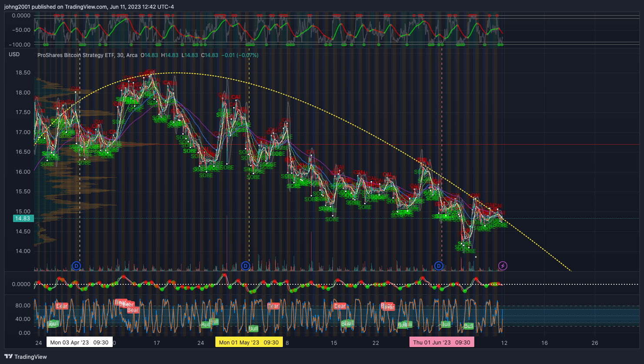Click the 16.50 price axis label
This screenshot has width=644, height=364.
[x=23, y=152]
